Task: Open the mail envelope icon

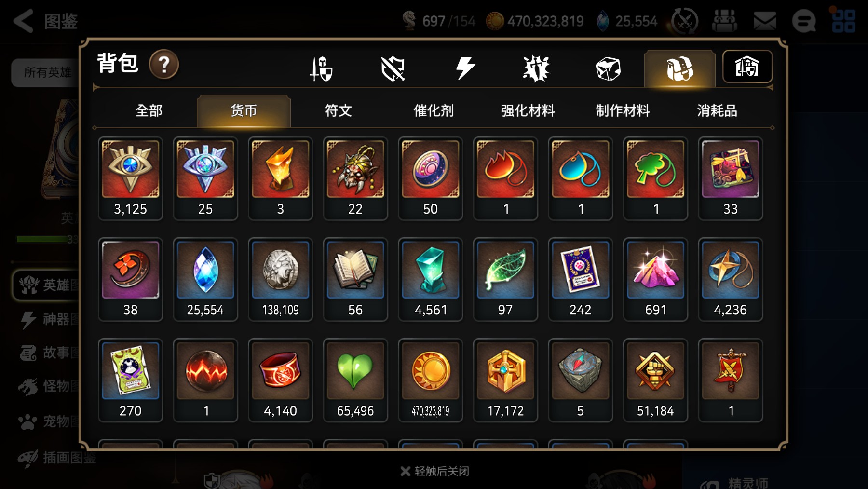Action: click(765, 21)
